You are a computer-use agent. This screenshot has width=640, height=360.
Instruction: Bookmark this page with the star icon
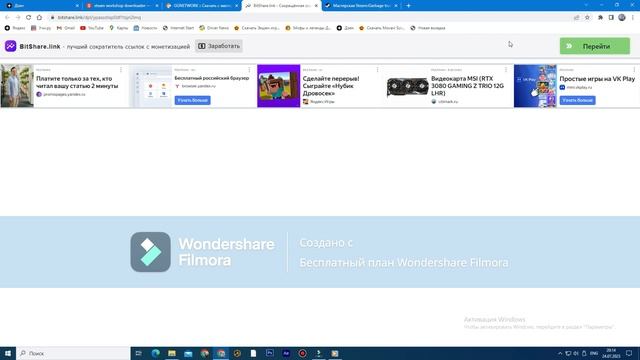[587, 18]
